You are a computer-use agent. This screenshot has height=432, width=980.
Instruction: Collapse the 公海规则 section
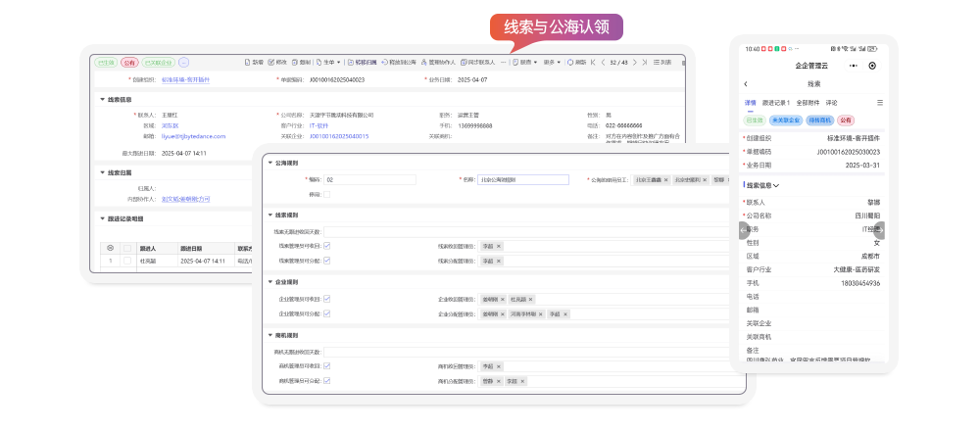(x=269, y=163)
